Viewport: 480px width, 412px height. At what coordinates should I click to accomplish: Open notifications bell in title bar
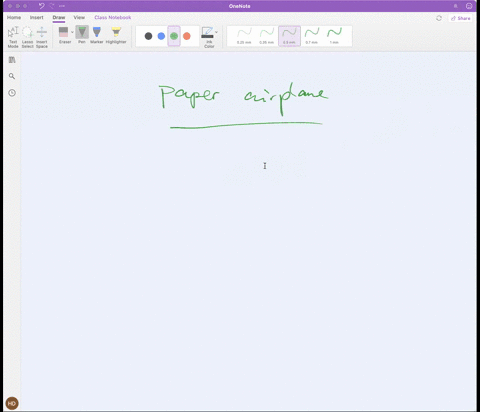click(456, 6)
